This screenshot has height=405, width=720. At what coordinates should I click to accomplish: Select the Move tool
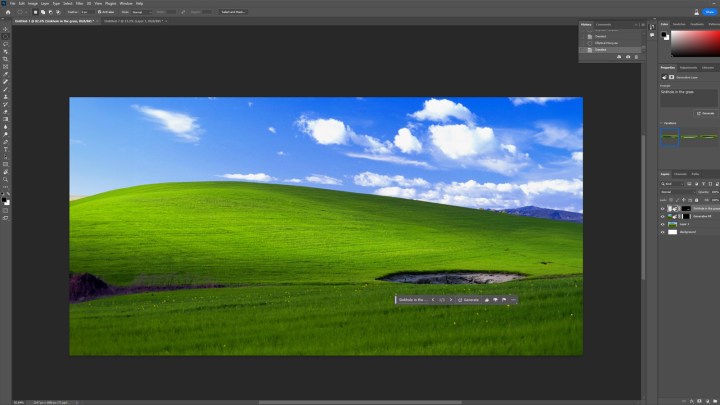click(6, 29)
